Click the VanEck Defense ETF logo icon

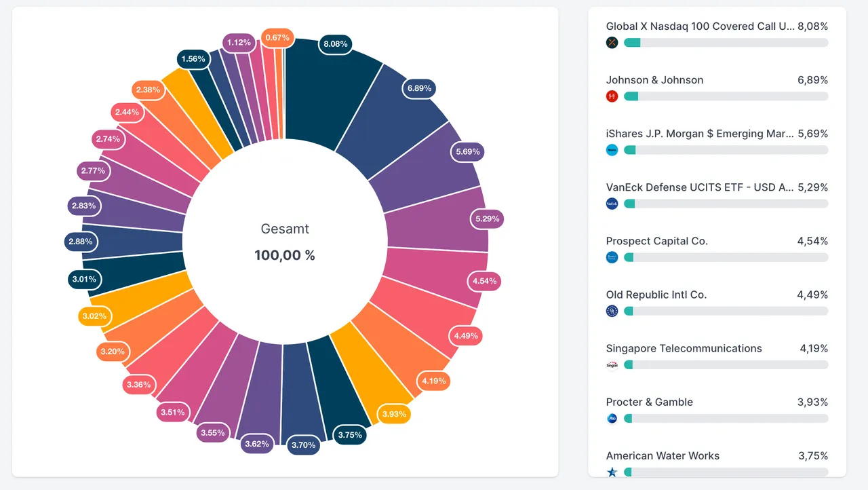[612, 204]
